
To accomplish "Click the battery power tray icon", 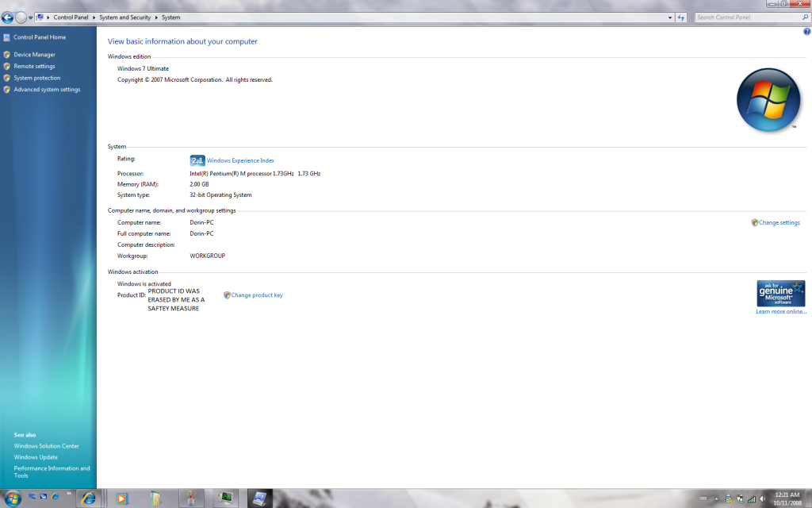I will [x=740, y=499].
